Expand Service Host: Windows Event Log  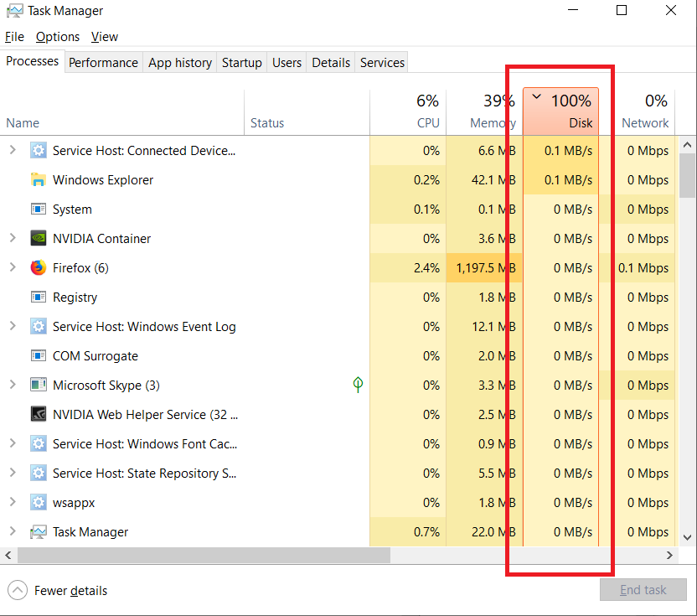click(13, 326)
